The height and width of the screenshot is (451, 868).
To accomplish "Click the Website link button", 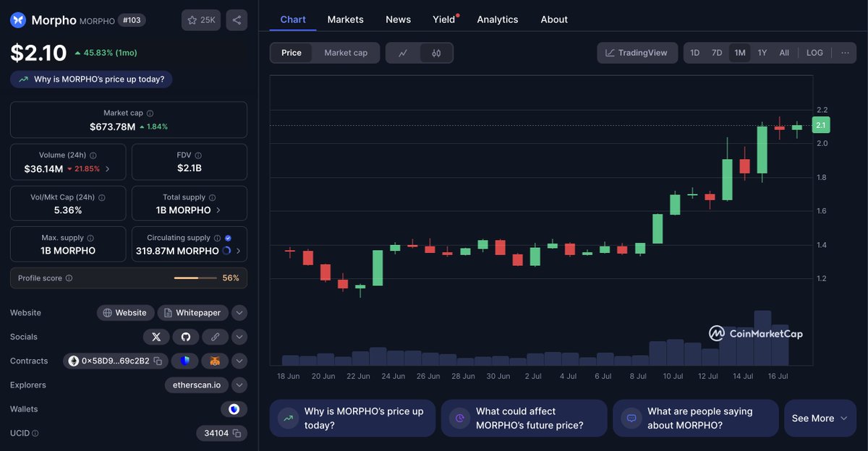I will 125,313.
